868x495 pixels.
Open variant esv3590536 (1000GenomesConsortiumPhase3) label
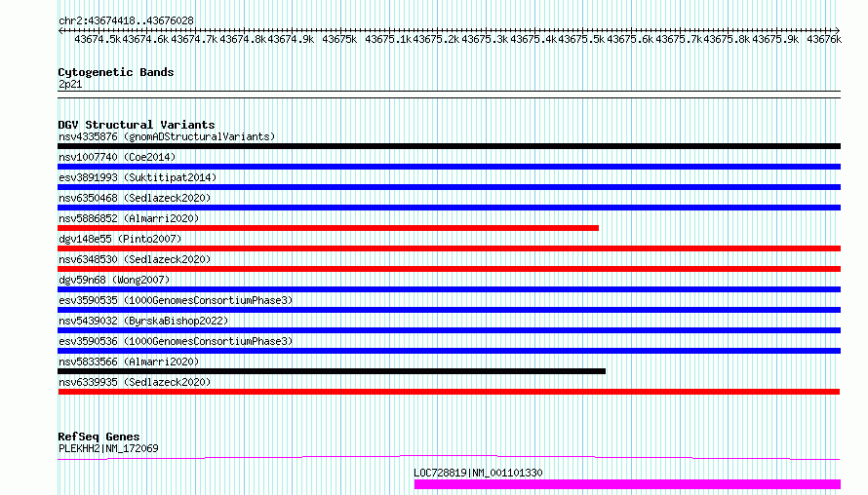point(176,341)
